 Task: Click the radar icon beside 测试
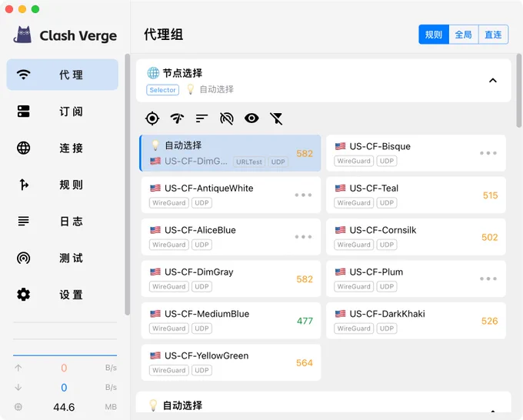click(23, 258)
